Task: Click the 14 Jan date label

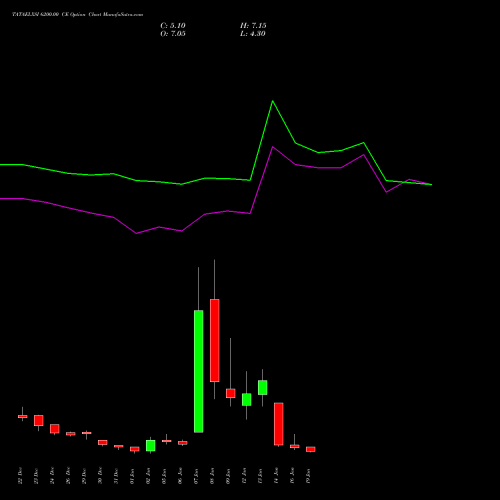Action: point(276,476)
